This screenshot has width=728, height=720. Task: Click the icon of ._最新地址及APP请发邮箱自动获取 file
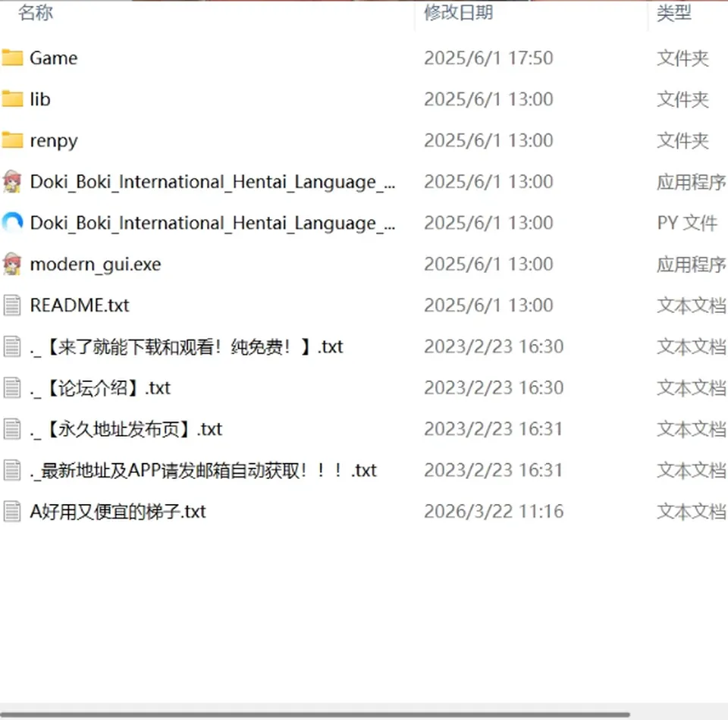pyautogui.click(x=12, y=470)
